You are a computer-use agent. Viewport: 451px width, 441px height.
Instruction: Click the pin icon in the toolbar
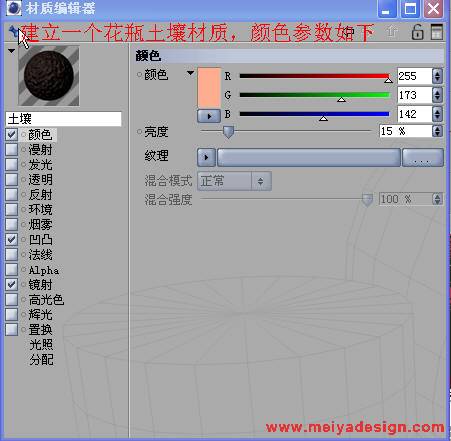tap(14, 32)
